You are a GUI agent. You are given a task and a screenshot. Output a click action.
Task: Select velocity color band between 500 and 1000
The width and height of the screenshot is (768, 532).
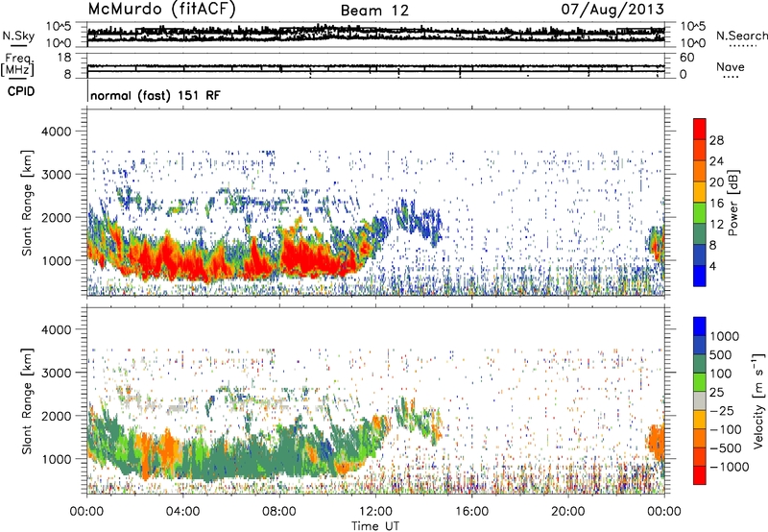coord(700,345)
